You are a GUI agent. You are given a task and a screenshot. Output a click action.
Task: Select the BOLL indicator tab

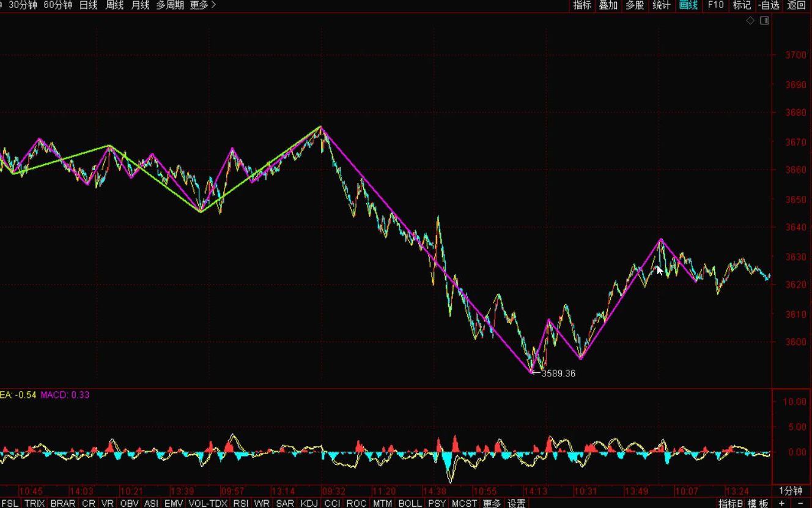coord(410,503)
